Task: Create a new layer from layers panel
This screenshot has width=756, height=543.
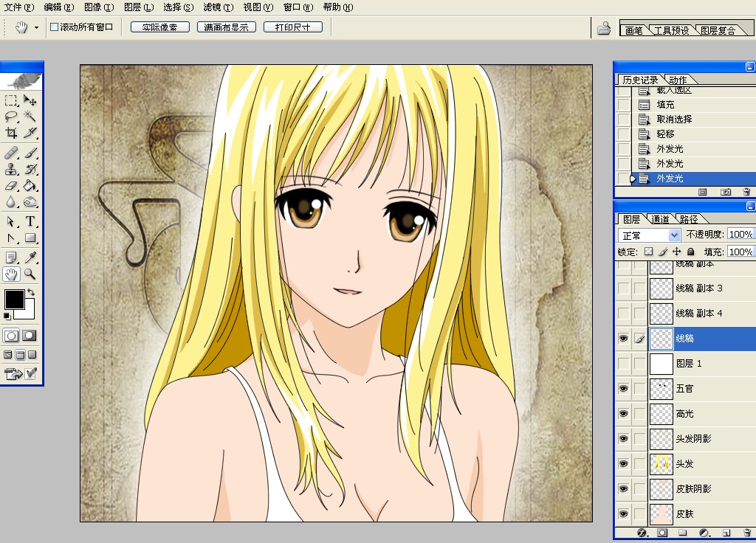Action: 726,532
